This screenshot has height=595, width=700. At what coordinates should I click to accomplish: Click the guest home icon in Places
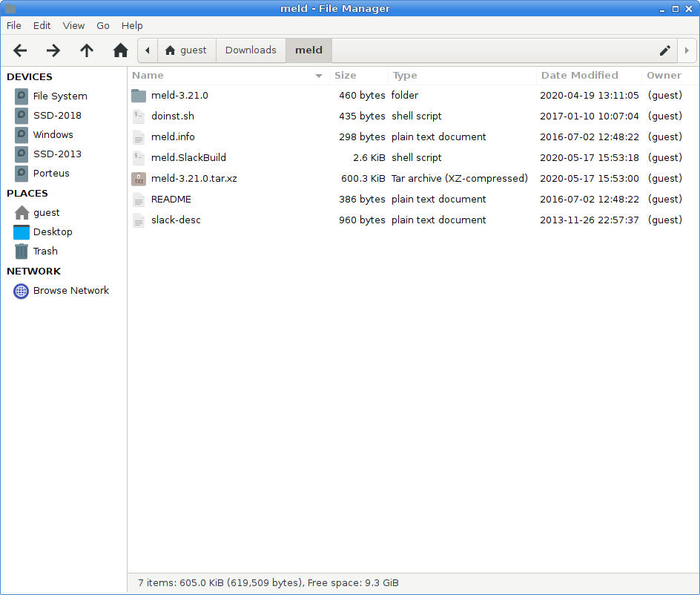(22, 213)
